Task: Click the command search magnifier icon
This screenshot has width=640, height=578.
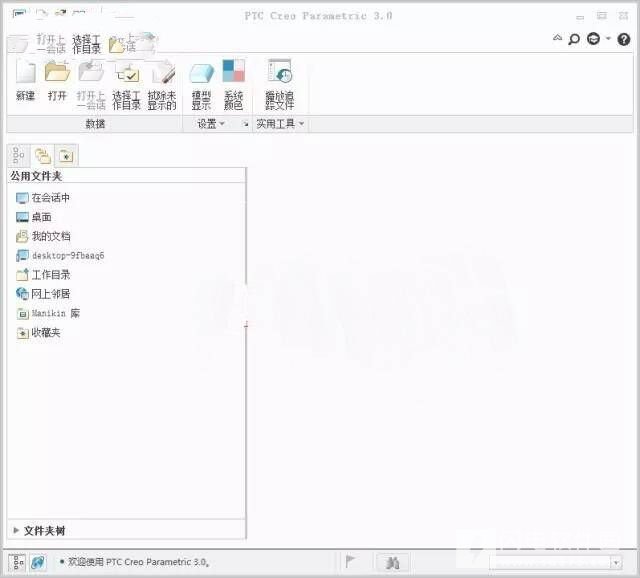Action: coord(574,39)
